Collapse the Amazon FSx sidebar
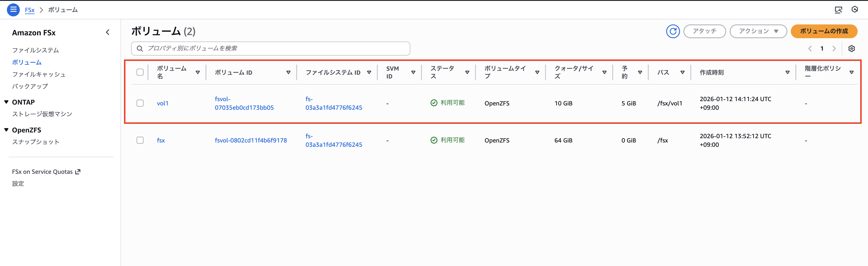The height and width of the screenshot is (266, 868). tap(107, 32)
